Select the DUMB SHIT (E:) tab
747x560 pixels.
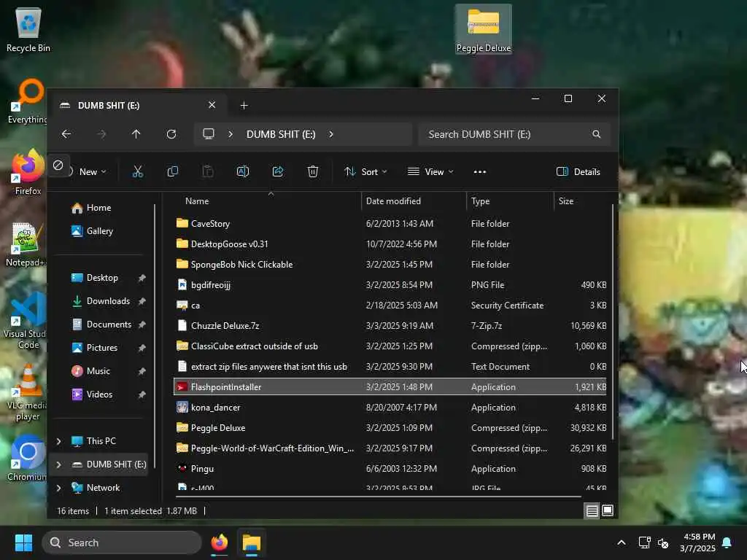tap(138, 105)
